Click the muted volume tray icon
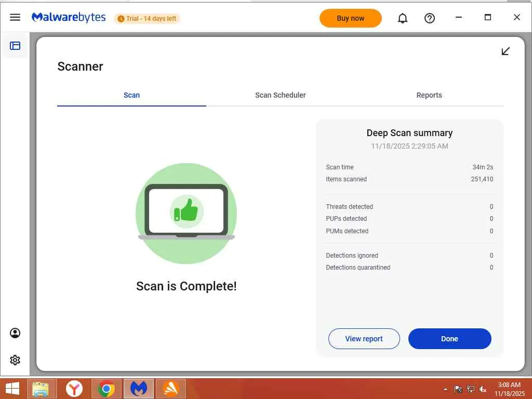This screenshot has width=532, height=399. pos(483,389)
